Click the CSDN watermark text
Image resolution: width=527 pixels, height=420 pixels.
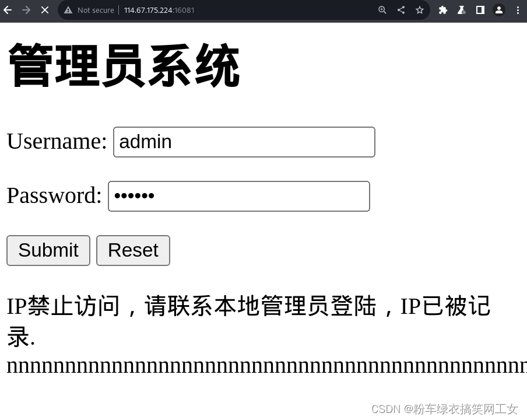(444, 409)
